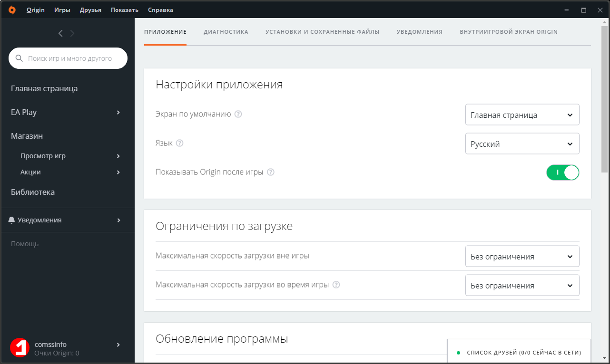
Task: Switch to Установки и сохраненные файлы tab
Action: point(323,32)
